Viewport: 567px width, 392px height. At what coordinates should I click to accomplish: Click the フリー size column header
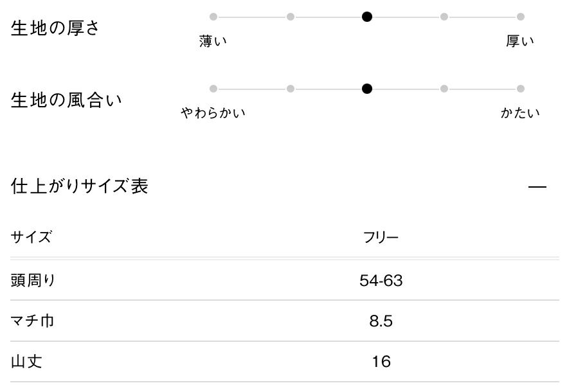(x=381, y=237)
